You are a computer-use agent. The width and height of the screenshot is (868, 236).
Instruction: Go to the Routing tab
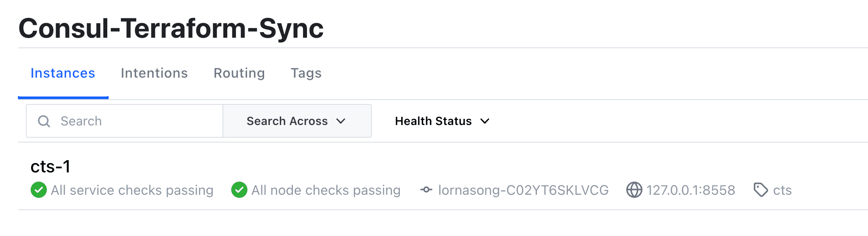[x=239, y=73]
